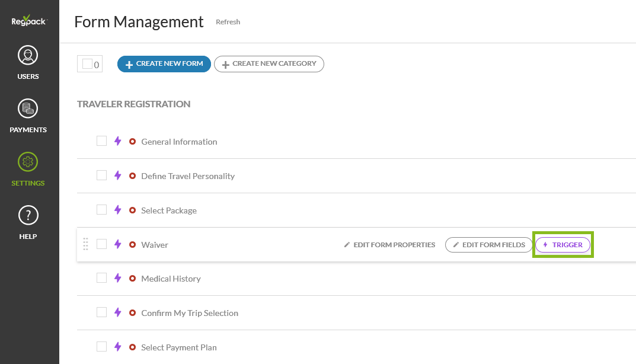Click Create New Category button

point(269,64)
